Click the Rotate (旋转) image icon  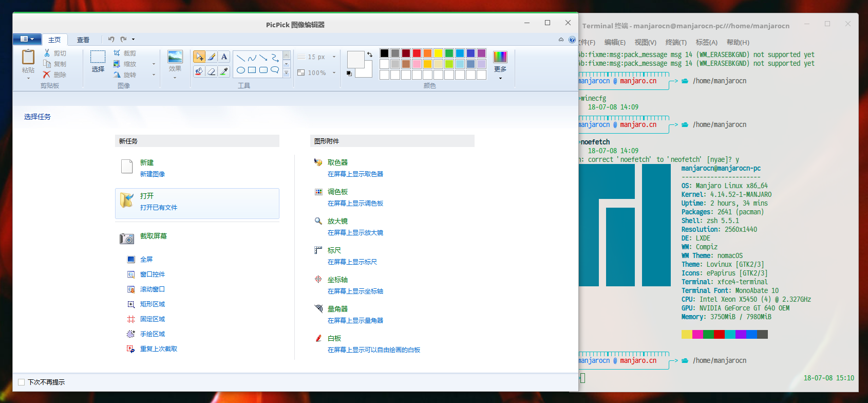(x=117, y=75)
